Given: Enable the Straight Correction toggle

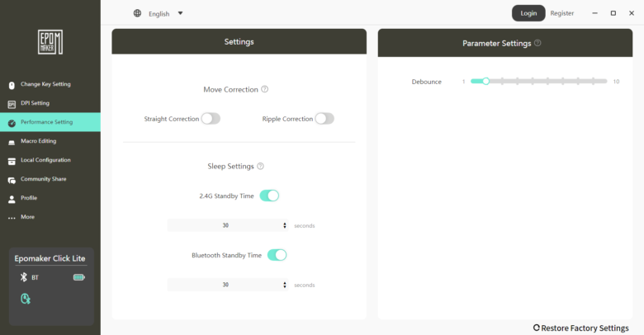Looking at the screenshot, I should [x=211, y=119].
